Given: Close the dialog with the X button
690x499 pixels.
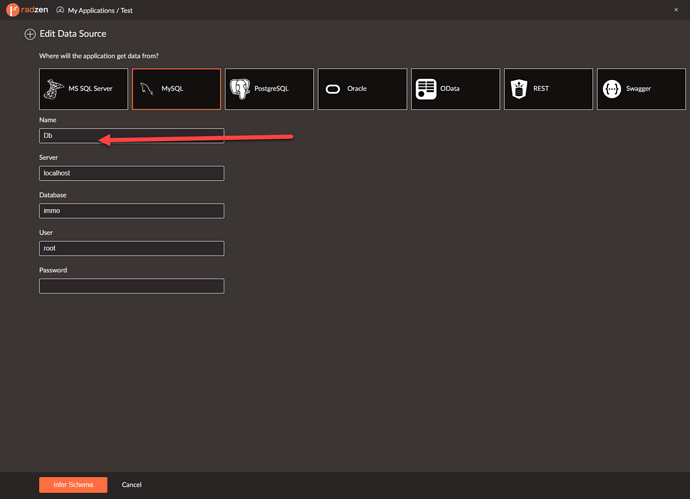Looking at the screenshot, I should click(x=676, y=10).
